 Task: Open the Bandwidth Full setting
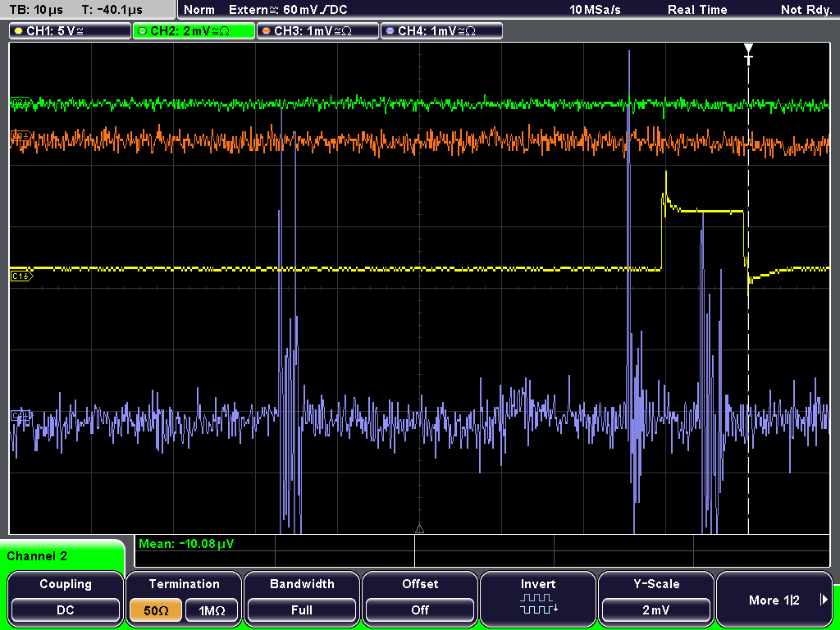302,598
